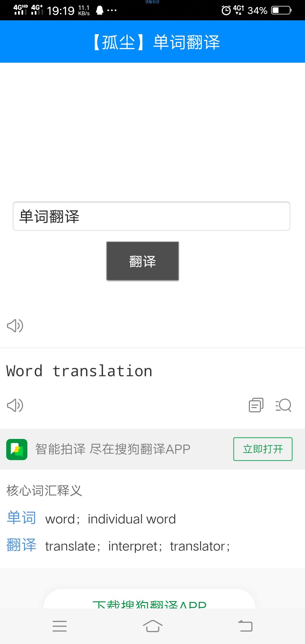Tap the back navigation icon
Image resolution: width=305 pixels, height=644 pixels.
coord(245,626)
